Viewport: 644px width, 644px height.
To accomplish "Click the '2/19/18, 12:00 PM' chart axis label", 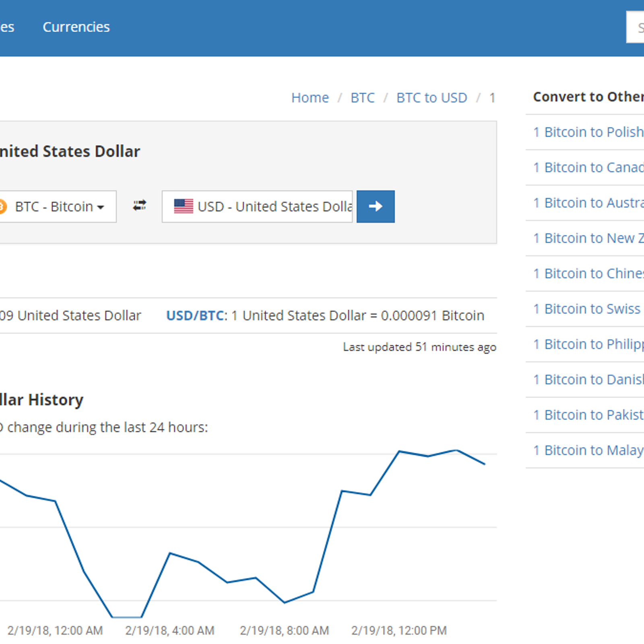I will [x=399, y=630].
